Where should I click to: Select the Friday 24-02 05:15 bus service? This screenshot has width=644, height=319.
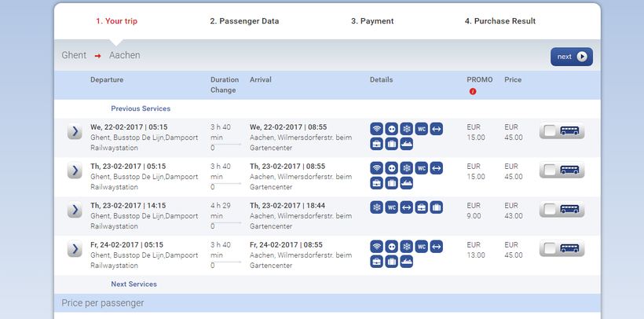[562, 249]
